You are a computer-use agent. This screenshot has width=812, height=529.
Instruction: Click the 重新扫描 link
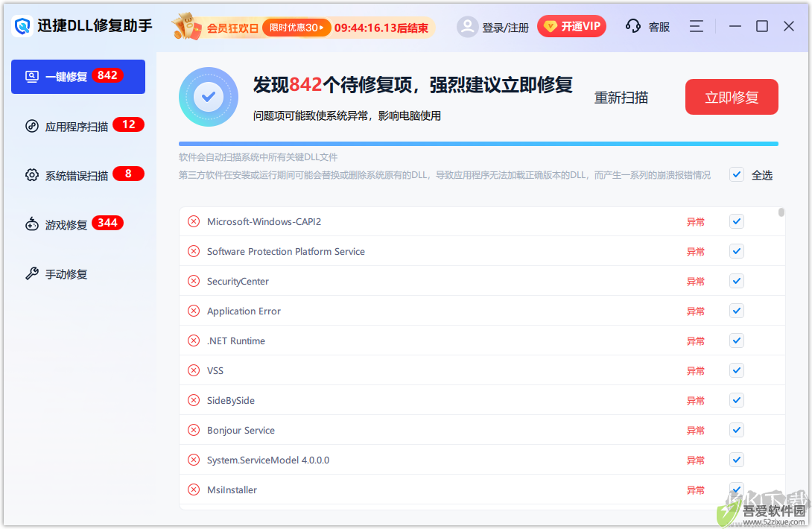[621, 98]
